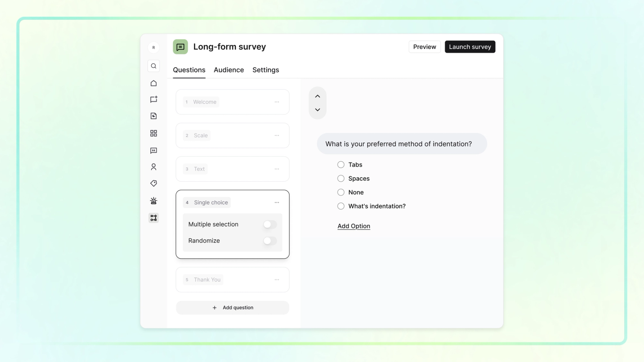Select the Spaces radio option
The height and width of the screenshot is (362, 644).
click(x=341, y=178)
